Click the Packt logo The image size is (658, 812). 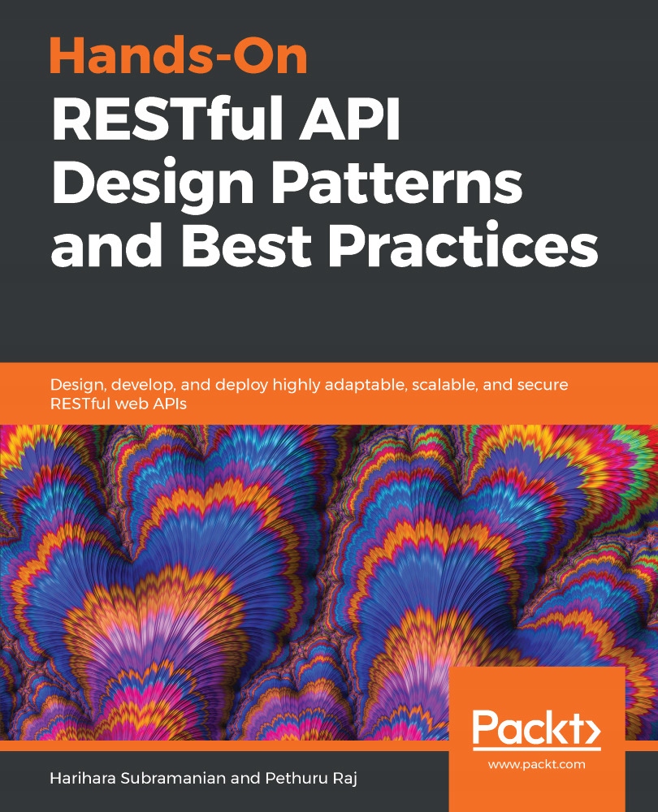coord(538,728)
